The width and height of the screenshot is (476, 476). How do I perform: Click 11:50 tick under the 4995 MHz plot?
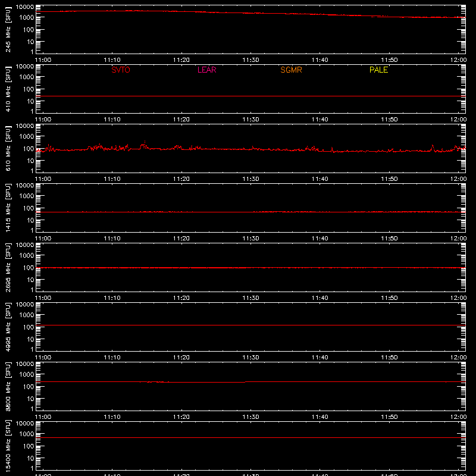click(389, 358)
